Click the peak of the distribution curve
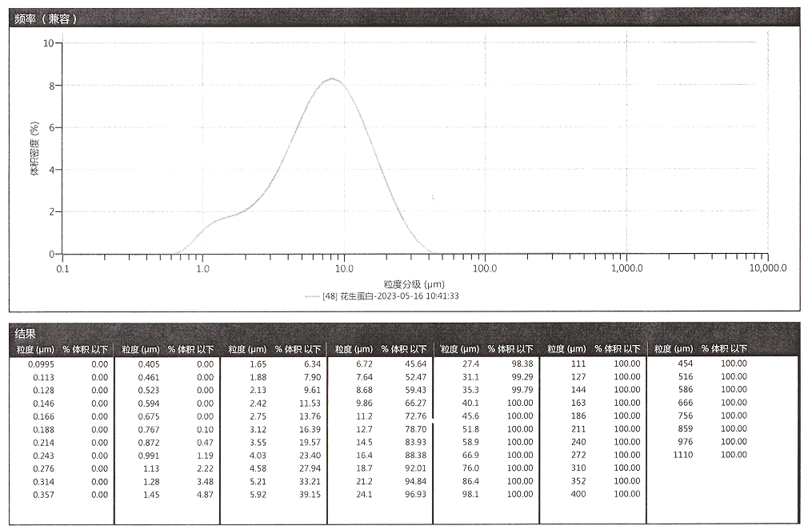 [332, 78]
